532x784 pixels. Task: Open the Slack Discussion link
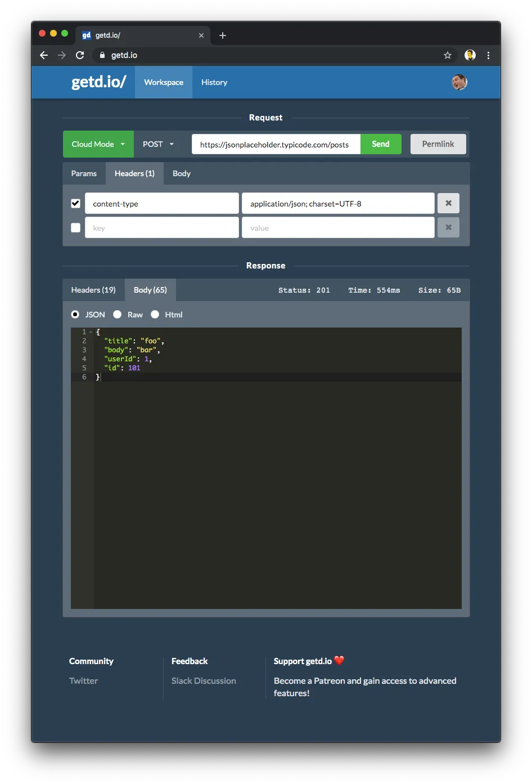point(204,680)
